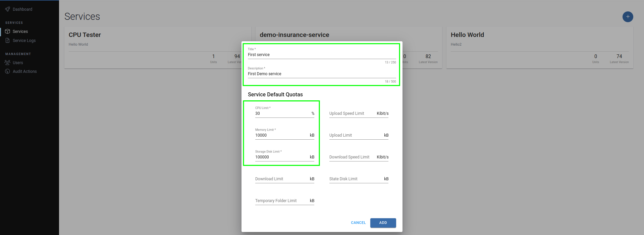Screen dimensions: 644x235
Task: Cancel the new service dialog
Action: pos(358,223)
